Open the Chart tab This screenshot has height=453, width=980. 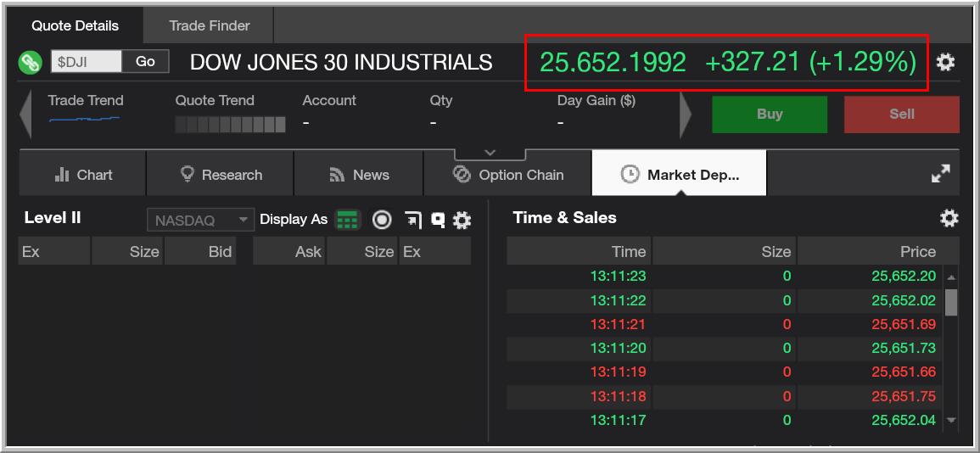pos(82,174)
